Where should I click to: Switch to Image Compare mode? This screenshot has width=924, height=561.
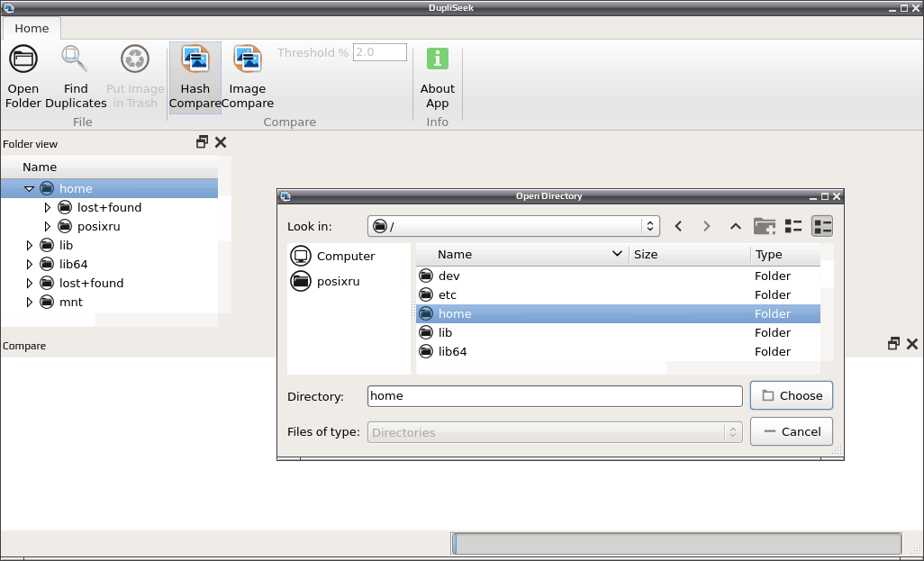[x=248, y=77]
